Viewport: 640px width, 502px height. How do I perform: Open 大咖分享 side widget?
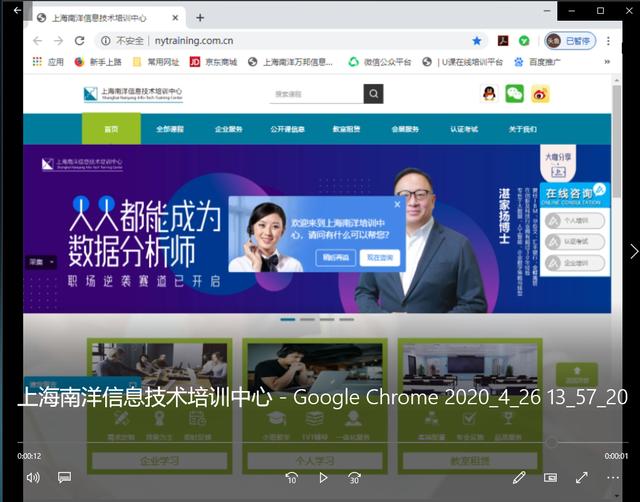click(558, 163)
